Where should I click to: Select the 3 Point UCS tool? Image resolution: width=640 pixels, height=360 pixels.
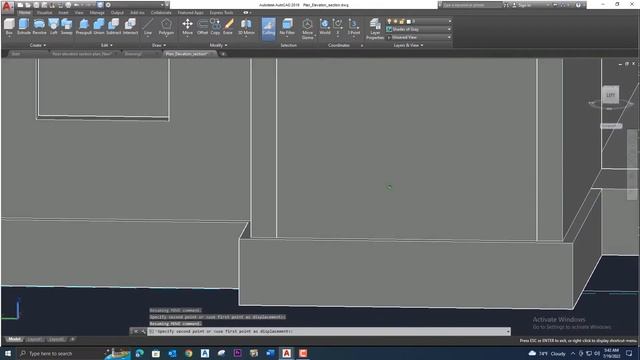click(x=354, y=27)
